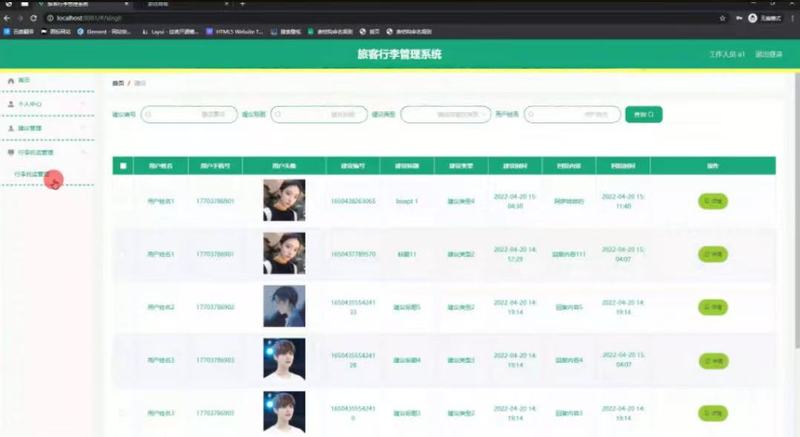Tick the checkbox on the second table row

[x=123, y=254]
